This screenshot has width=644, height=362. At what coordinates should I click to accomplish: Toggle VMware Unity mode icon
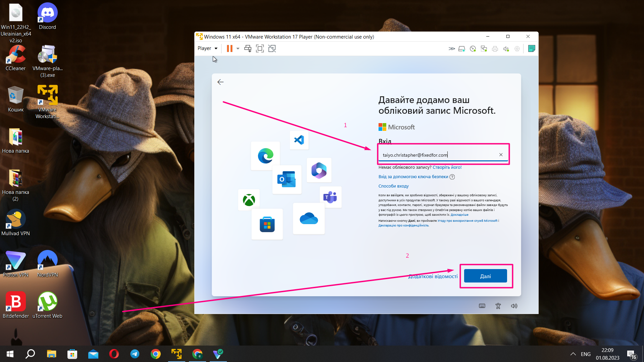[x=272, y=49]
